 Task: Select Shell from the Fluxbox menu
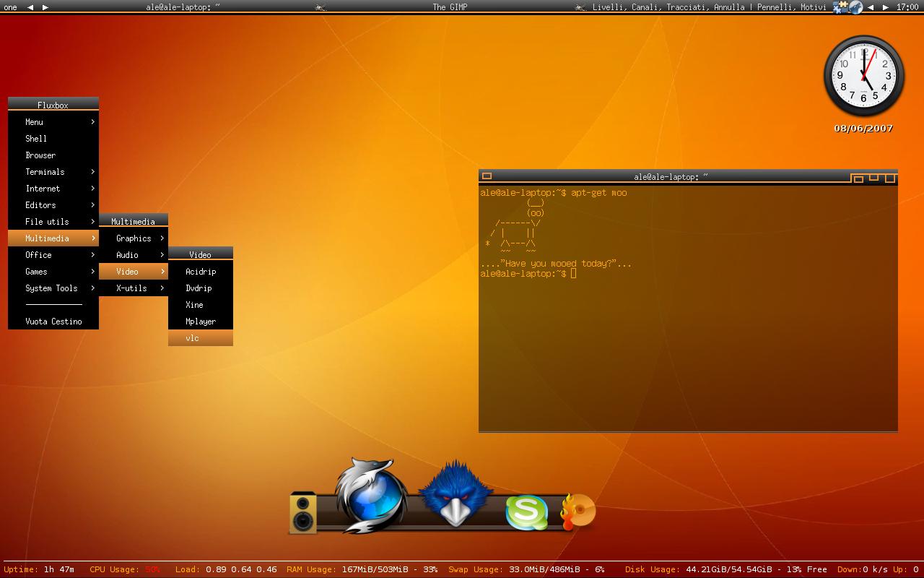click(53, 139)
